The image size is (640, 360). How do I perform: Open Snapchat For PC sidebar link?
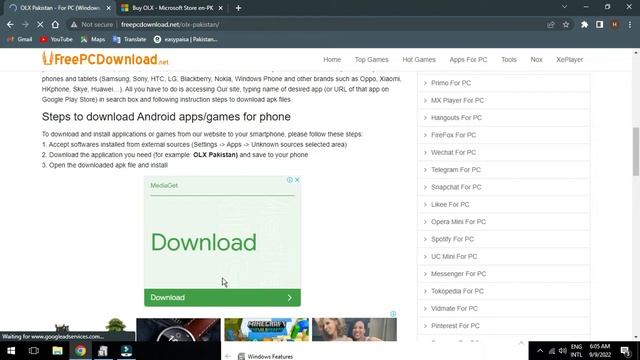click(456, 187)
